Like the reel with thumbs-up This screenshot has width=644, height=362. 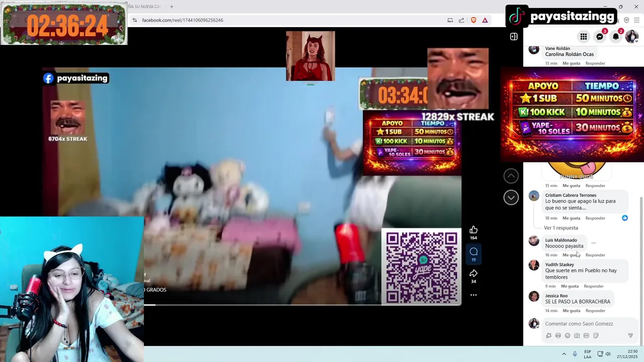coord(473,230)
